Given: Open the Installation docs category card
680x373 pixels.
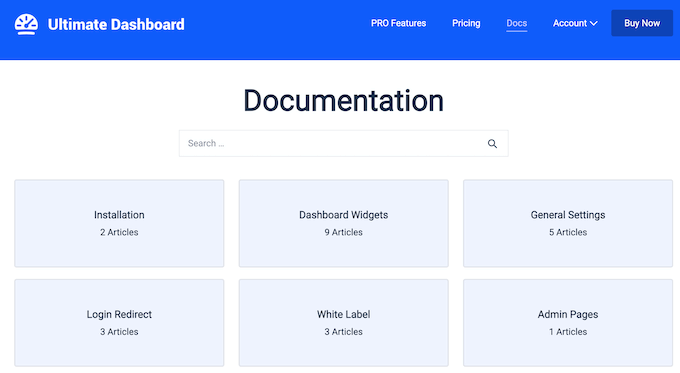Looking at the screenshot, I should (x=119, y=223).
